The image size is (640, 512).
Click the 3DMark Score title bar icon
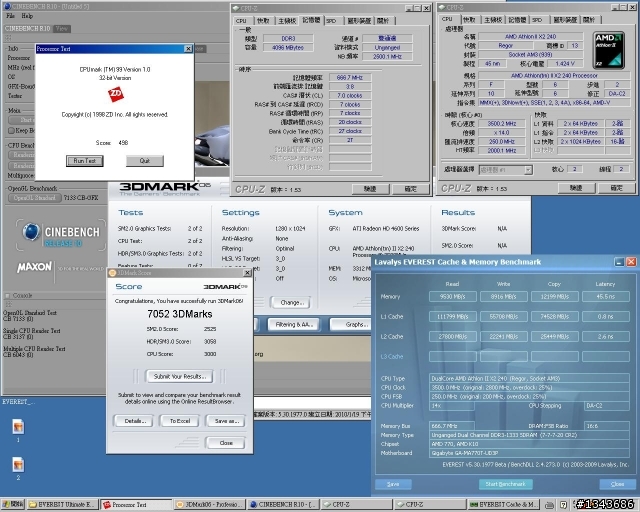click(x=112, y=273)
